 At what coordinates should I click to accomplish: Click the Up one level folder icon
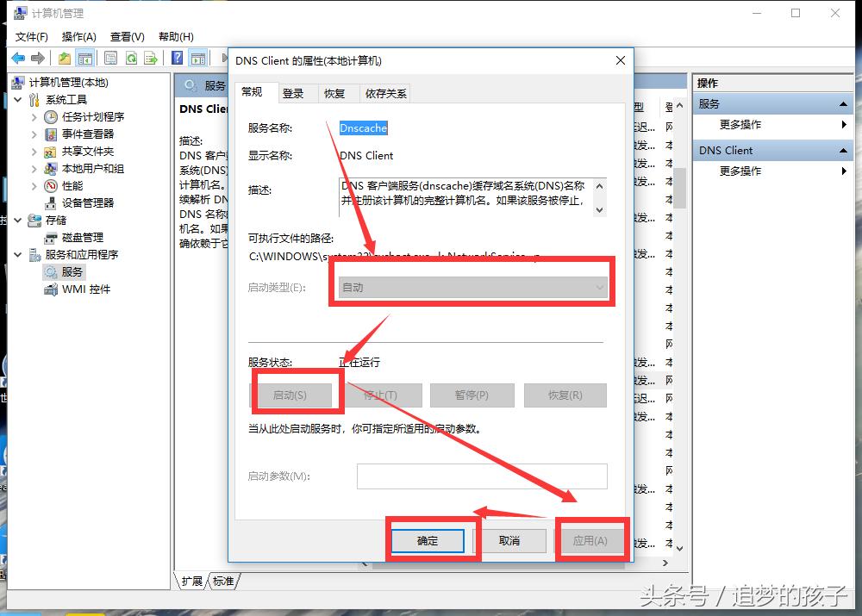pyautogui.click(x=65, y=58)
